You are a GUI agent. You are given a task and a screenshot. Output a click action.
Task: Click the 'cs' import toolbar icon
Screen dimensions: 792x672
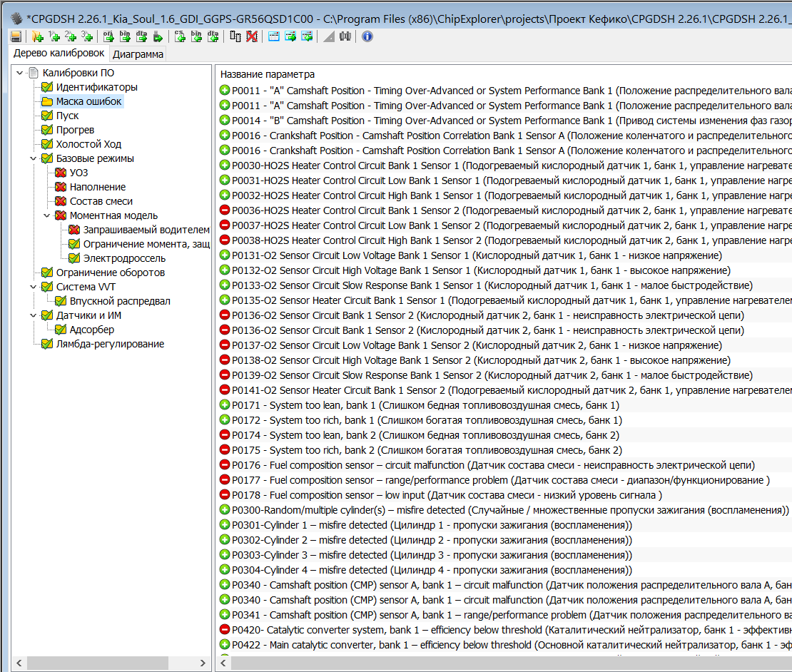pos(181,36)
